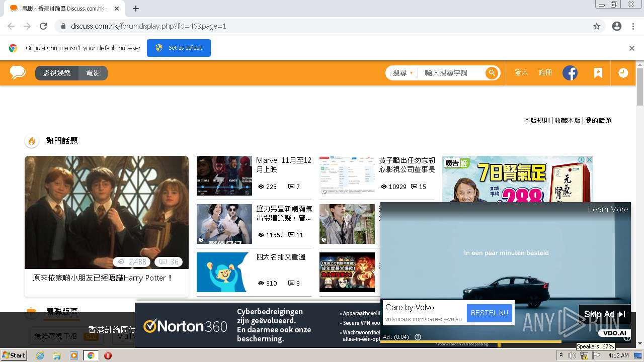Image resolution: width=644 pixels, height=362 pixels.
Task: Click the Care by Volvo ad title
Action: pos(410,307)
